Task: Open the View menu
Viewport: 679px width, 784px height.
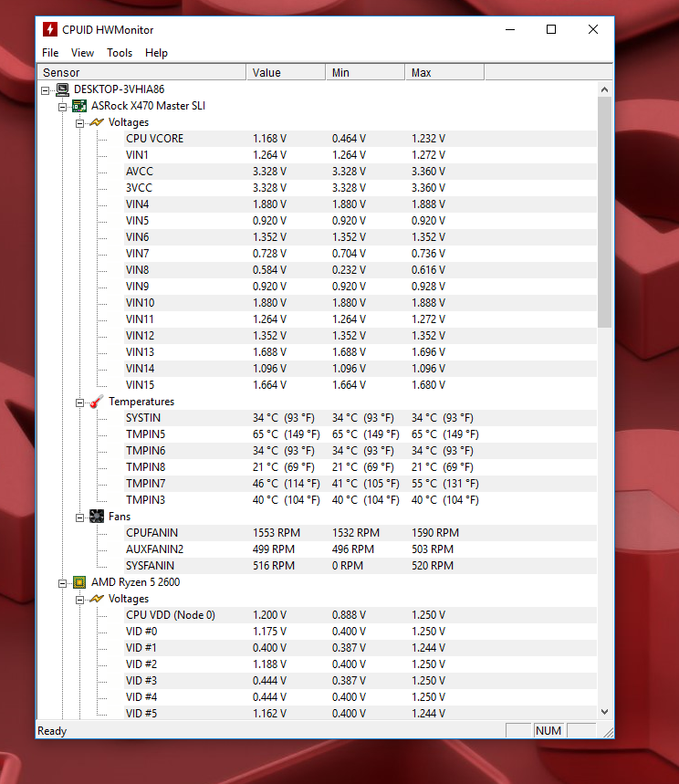Action: [82, 53]
